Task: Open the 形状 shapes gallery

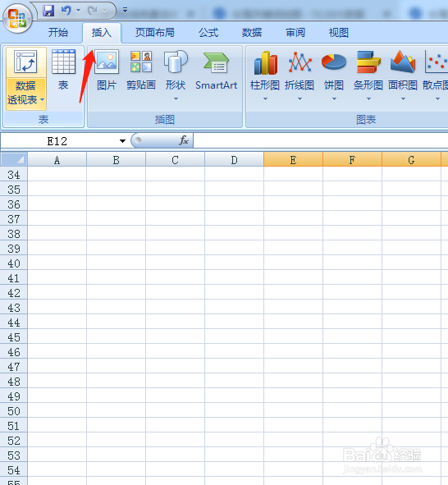Action: point(176,70)
